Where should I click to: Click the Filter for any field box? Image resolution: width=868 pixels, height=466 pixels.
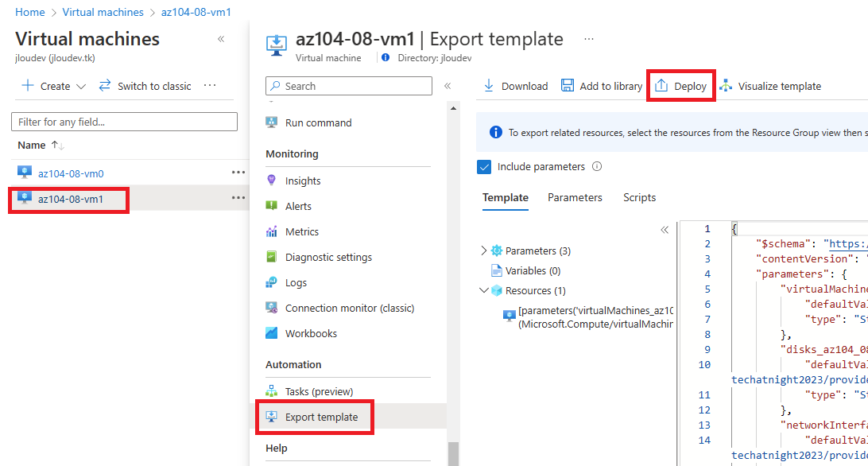click(125, 122)
